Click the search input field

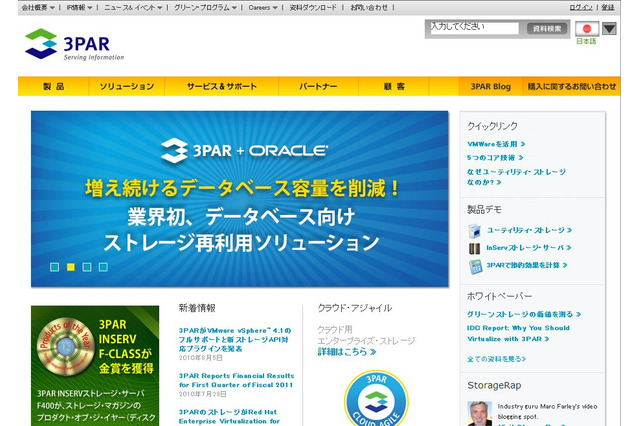474,28
